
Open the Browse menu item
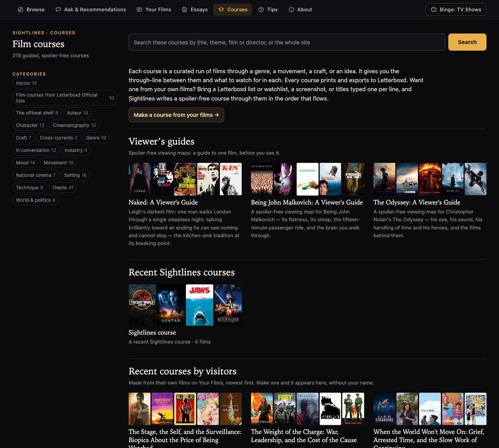tap(31, 10)
